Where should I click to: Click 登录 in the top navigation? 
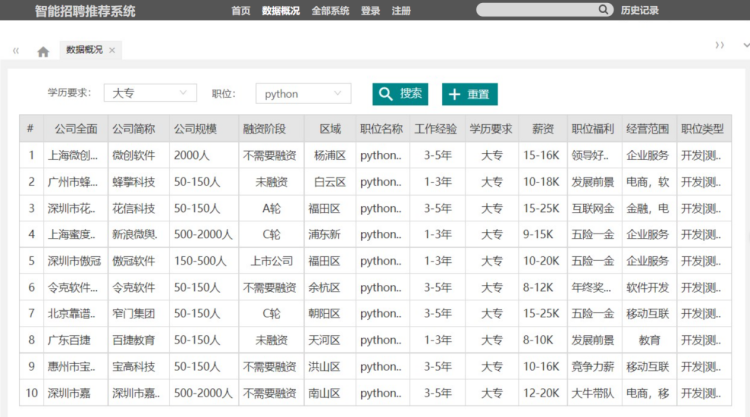pos(370,11)
